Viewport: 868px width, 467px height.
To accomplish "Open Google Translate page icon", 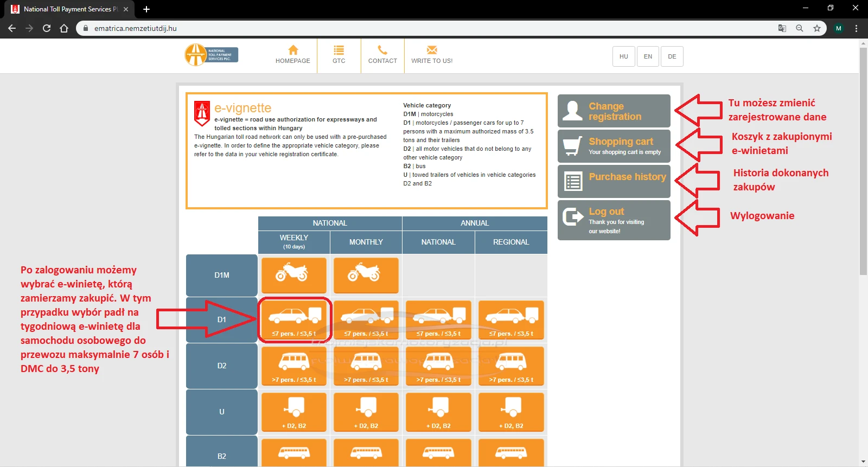I will pyautogui.click(x=782, y=28).
